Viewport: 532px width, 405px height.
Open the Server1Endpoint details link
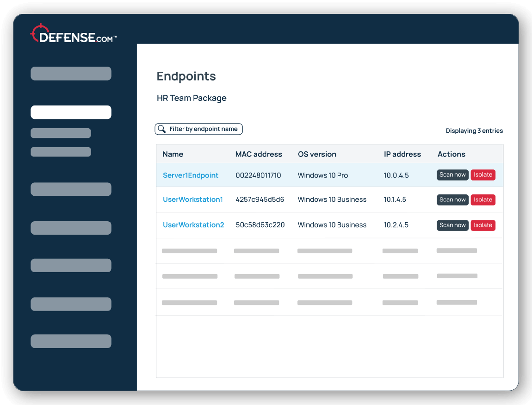click(x=191, y=175)
